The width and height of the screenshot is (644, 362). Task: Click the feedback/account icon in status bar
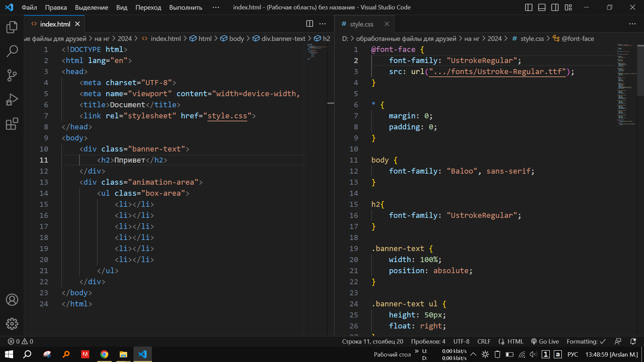tap(618, 342)
